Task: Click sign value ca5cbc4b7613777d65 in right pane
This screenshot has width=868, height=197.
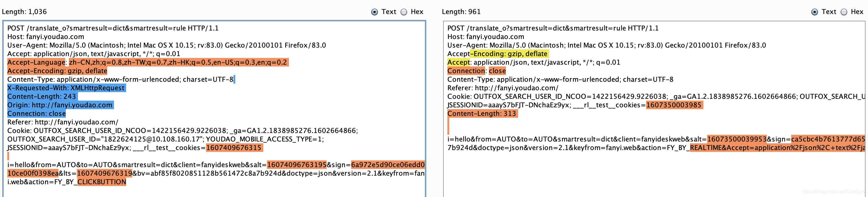Action: click(x=828, y=139)
